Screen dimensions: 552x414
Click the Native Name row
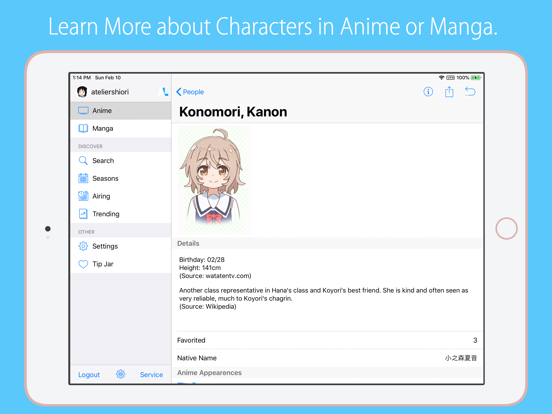[328, 358]
